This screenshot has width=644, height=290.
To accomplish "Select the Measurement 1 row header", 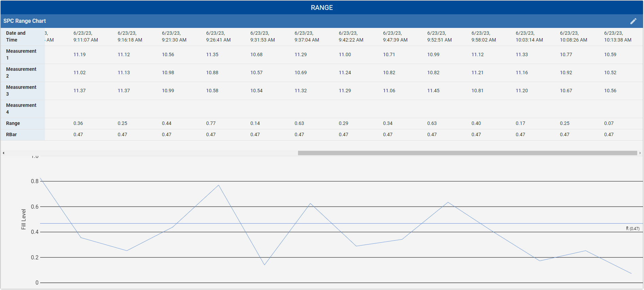I will [21, 54].
